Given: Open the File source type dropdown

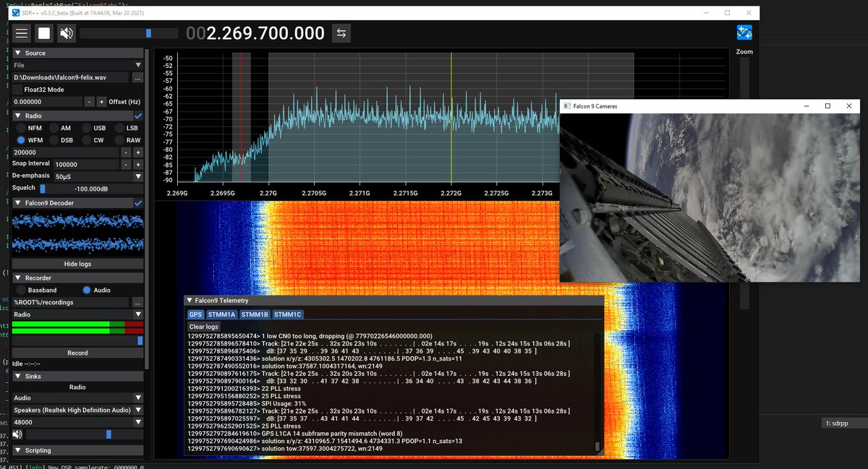Looking at the screenshot, I should (77, 65).
